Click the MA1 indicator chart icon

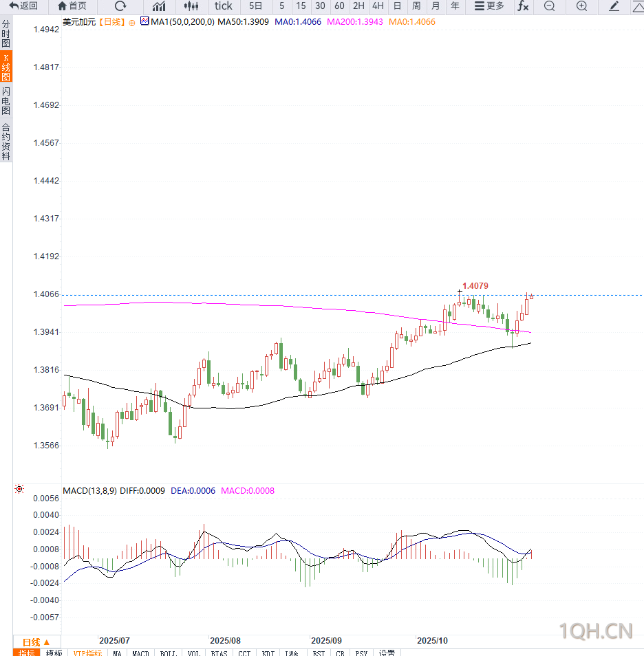click(144, 21)
